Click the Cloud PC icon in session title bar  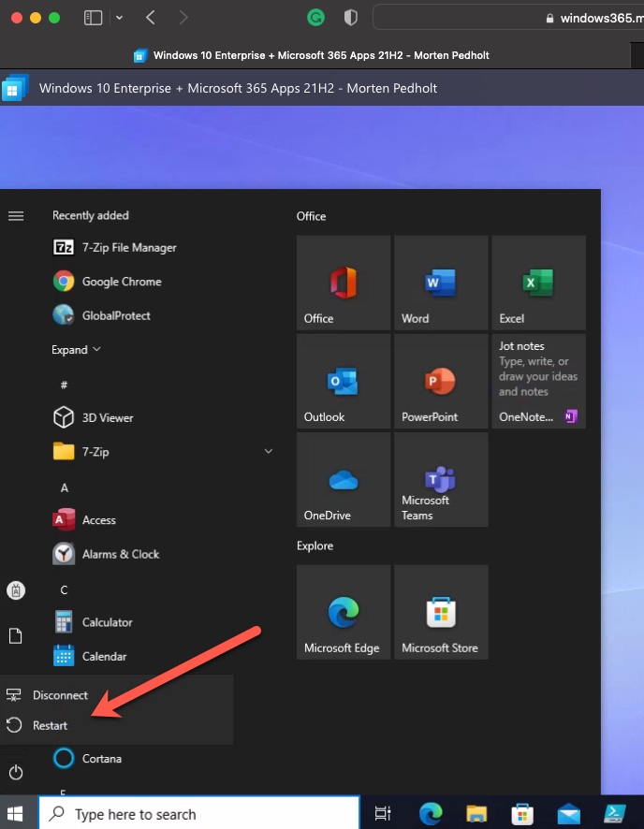(x=15, y=88)
